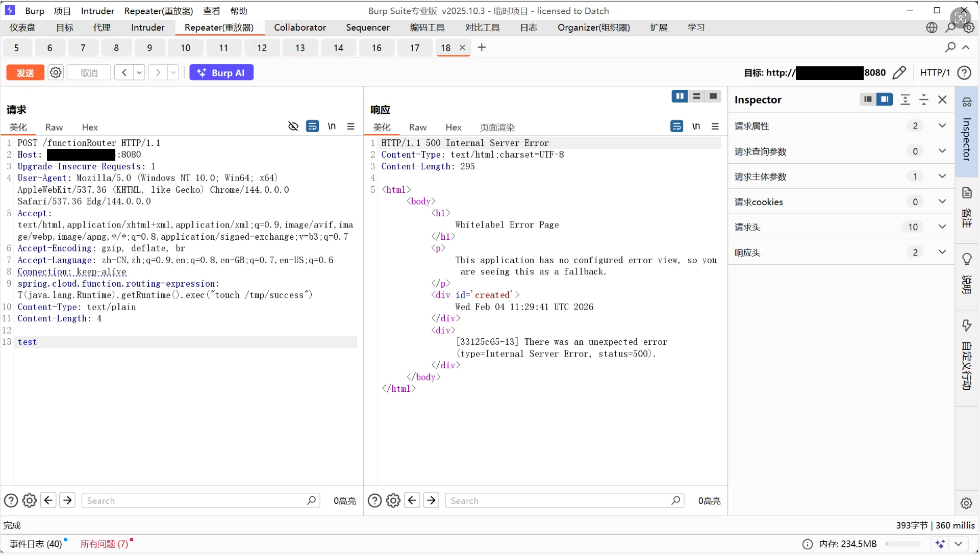Open the Sequencer tab
Image resolution: width=980 pixels, height=555 pixels.
click(368, 28)
